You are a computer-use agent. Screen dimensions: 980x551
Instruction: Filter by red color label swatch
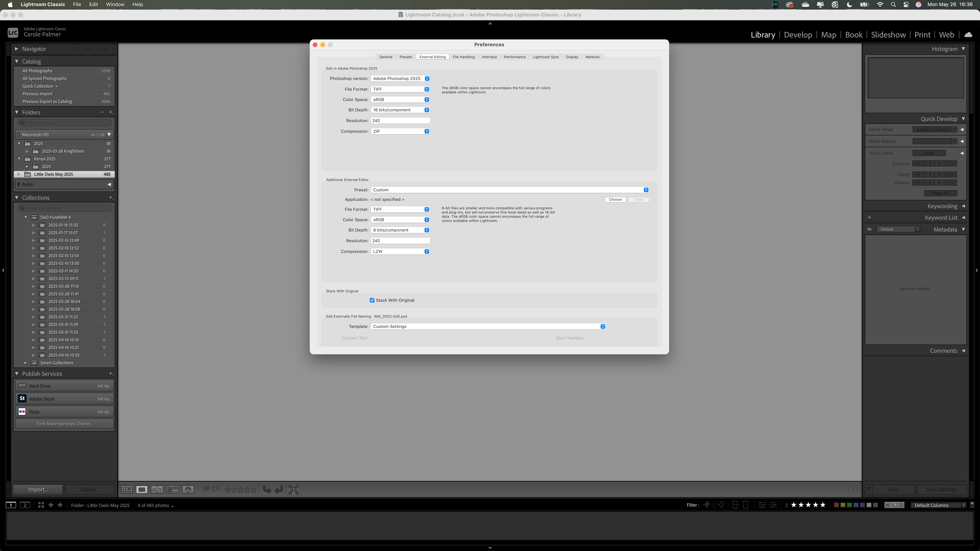pos(836,505)
